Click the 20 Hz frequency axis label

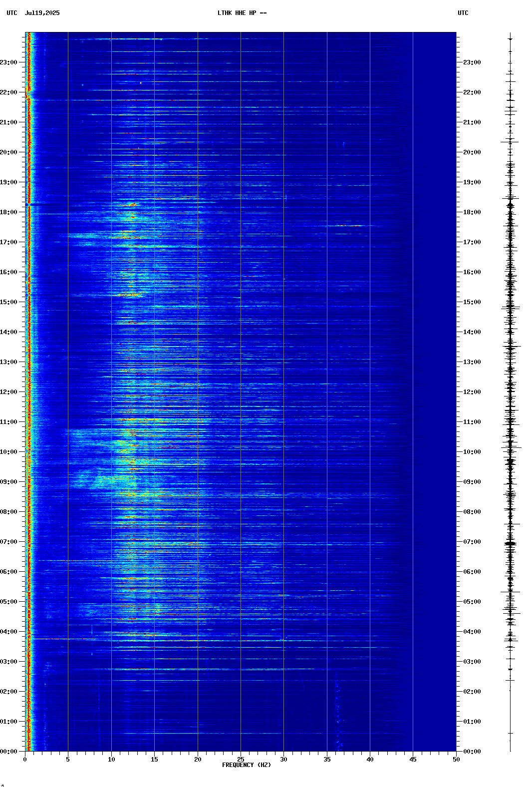[198, 760]
